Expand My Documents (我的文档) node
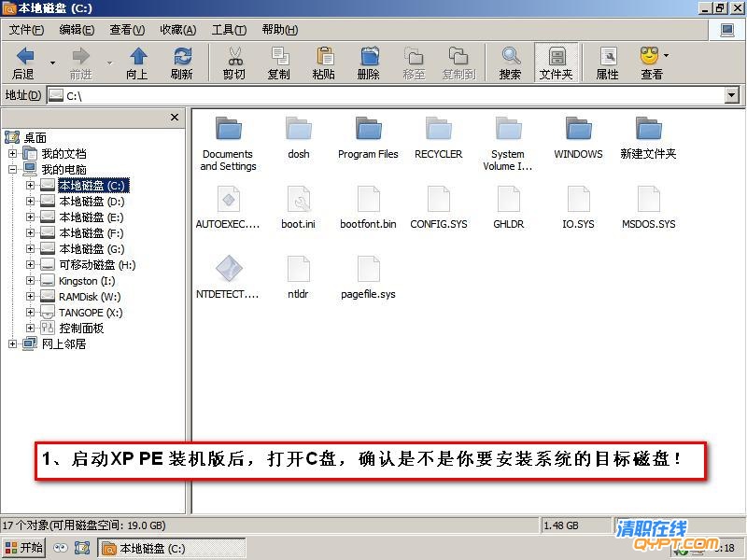This screenshot has width=747, height=560. 12,153
